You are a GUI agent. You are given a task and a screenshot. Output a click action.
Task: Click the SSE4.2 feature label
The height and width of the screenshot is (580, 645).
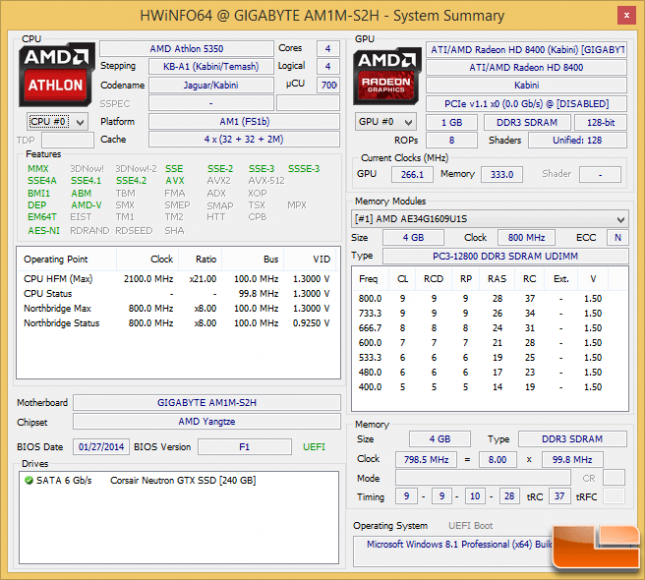coord(131,181)
